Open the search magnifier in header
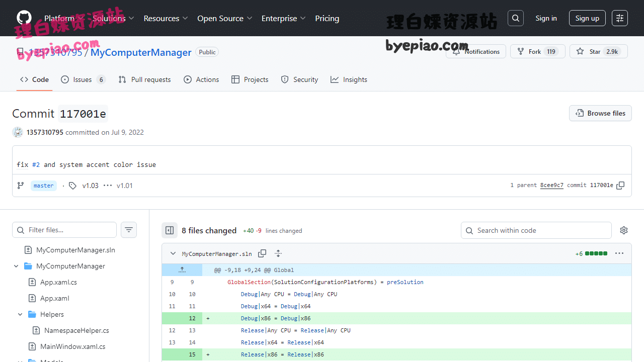The image size is (644, 362). click(x=516, y=18)
